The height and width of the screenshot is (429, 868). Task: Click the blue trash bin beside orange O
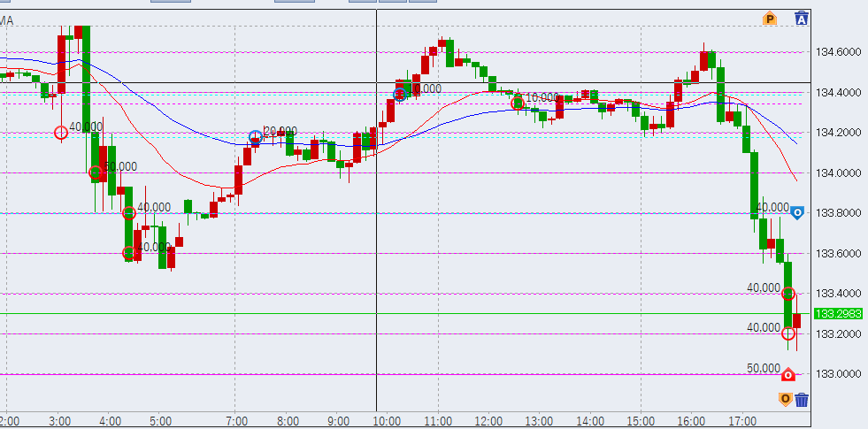click(x=802, y=399)
